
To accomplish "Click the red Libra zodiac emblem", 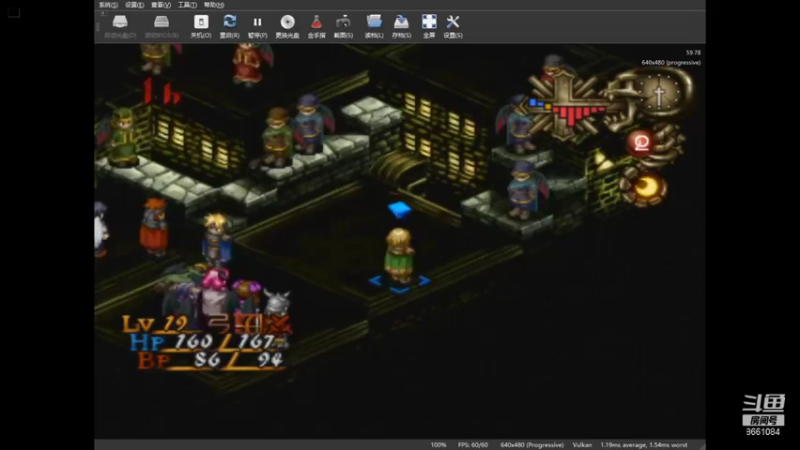I will (x=641, y=142).
